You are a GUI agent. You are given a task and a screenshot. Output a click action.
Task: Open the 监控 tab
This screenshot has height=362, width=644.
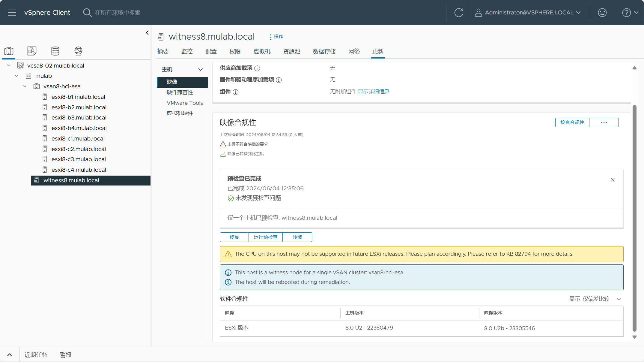(x=187, y=51)
